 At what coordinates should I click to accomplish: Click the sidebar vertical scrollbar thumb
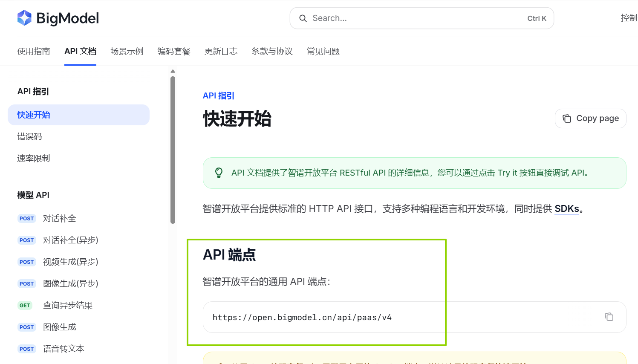coord(173,150)
